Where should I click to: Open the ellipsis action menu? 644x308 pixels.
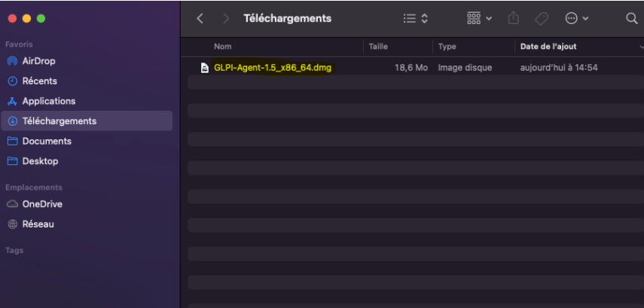click(x=577, y=19)
